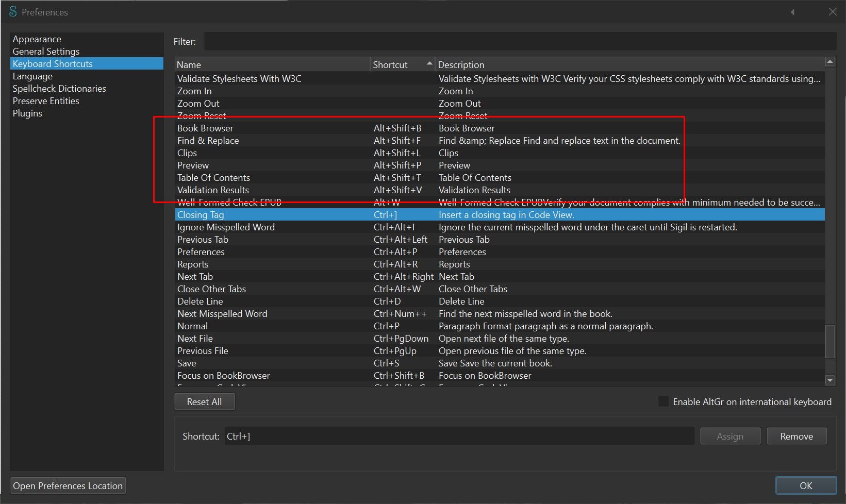This screenshot has height=504, width=846.
Task: Close the Preferences window with the X
Action: (833, 12)
